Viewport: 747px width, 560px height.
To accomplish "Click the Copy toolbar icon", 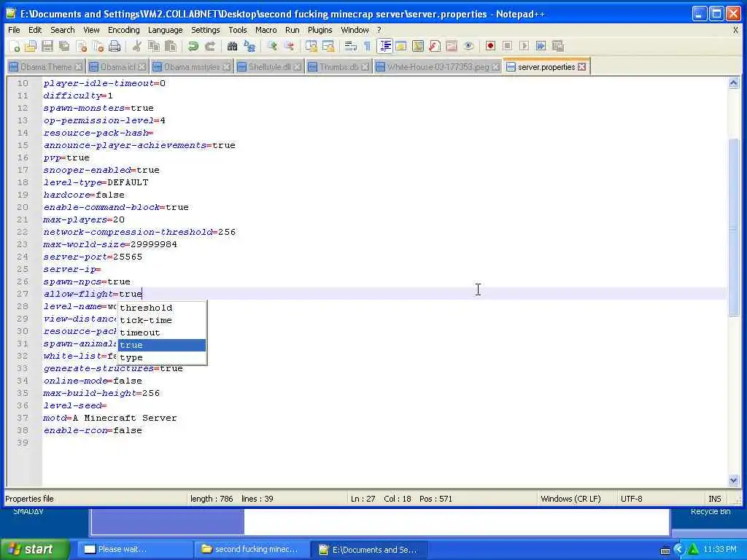I will [x=154, y=46].
